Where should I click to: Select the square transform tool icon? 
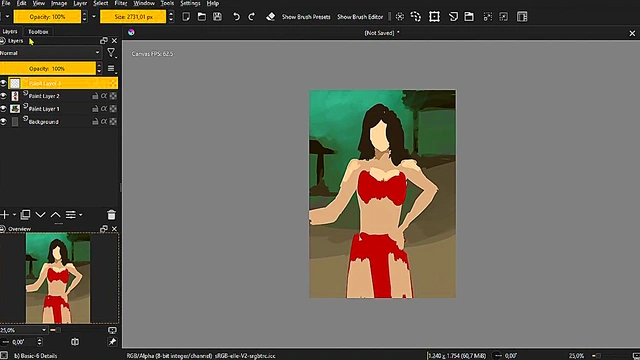pyautogui.click(x=434, y=17)
